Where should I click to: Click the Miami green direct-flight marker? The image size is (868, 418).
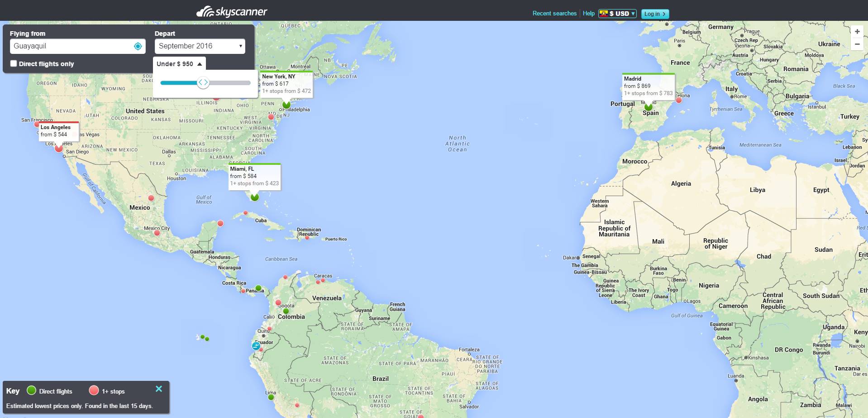coord(255,197)
